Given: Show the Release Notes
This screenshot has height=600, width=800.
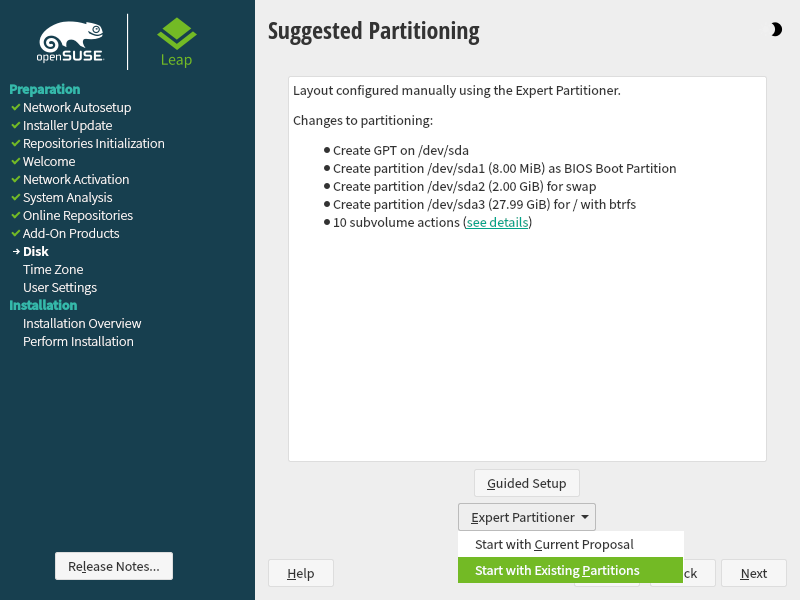Looking at the screenshot, I should 114,566.
